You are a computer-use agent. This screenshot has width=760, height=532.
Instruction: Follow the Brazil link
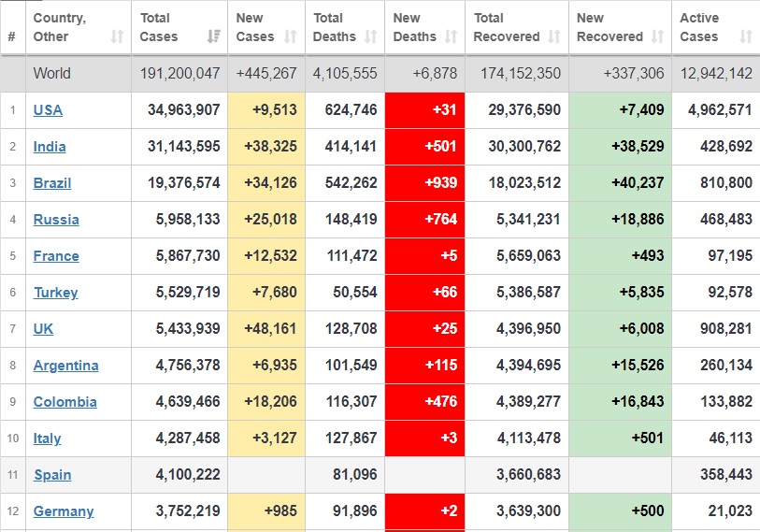pos(52,183)
